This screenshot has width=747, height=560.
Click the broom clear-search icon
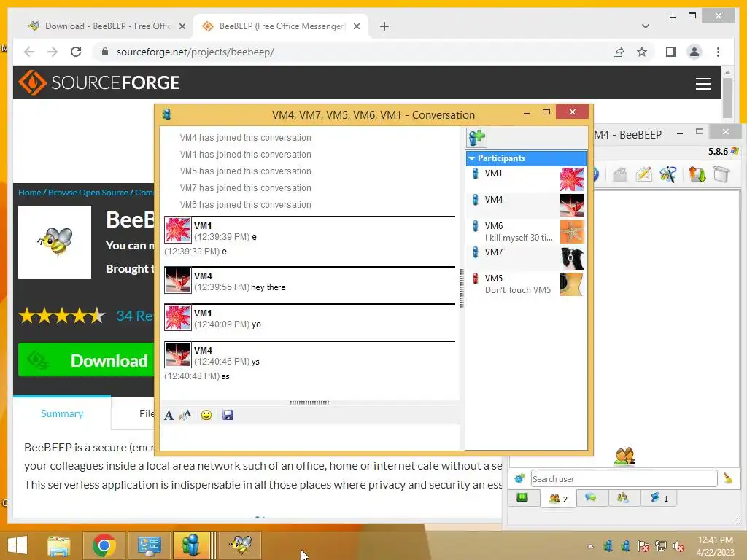coord(728,478)
